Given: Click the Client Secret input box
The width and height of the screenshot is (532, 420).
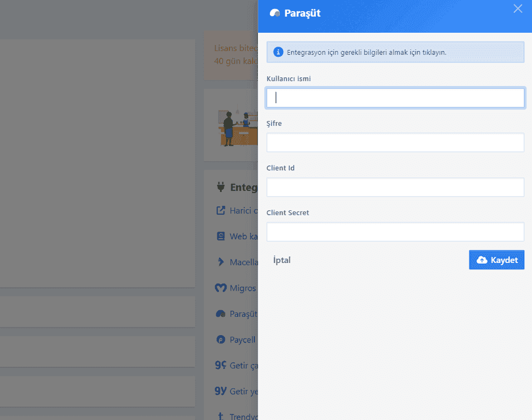Looking at the screenshot, I should click(x=395, y=232).
